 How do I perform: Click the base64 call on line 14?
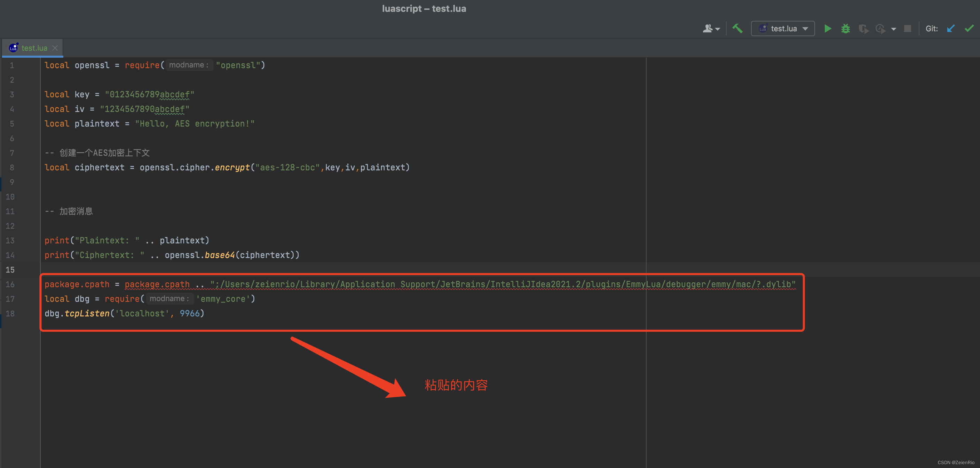point(220,255)
